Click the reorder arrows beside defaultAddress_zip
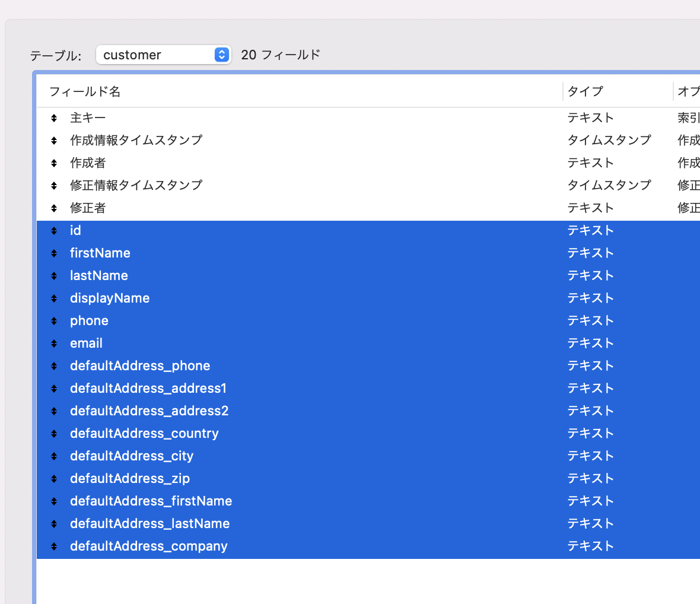Viewport: 700px width, 604px height. 55,478
